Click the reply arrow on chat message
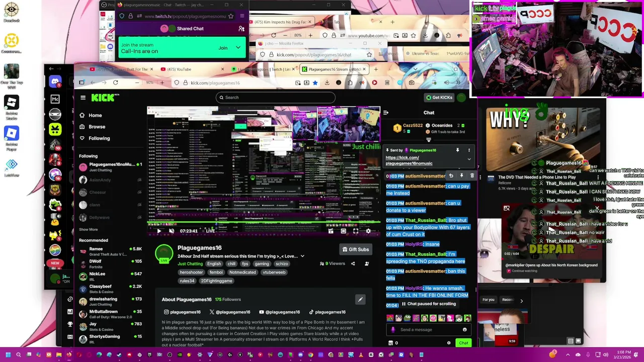This screenshot has width=644, height=362. (451, 175)
